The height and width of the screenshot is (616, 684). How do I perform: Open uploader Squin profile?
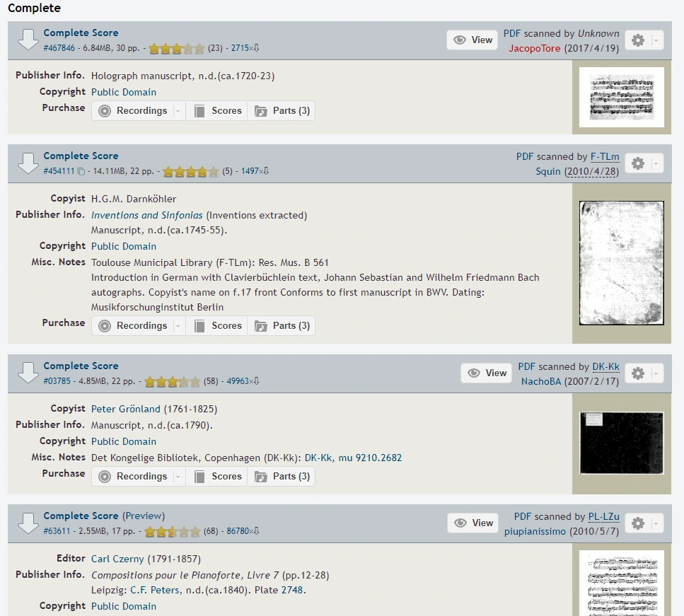click(548, 171)
